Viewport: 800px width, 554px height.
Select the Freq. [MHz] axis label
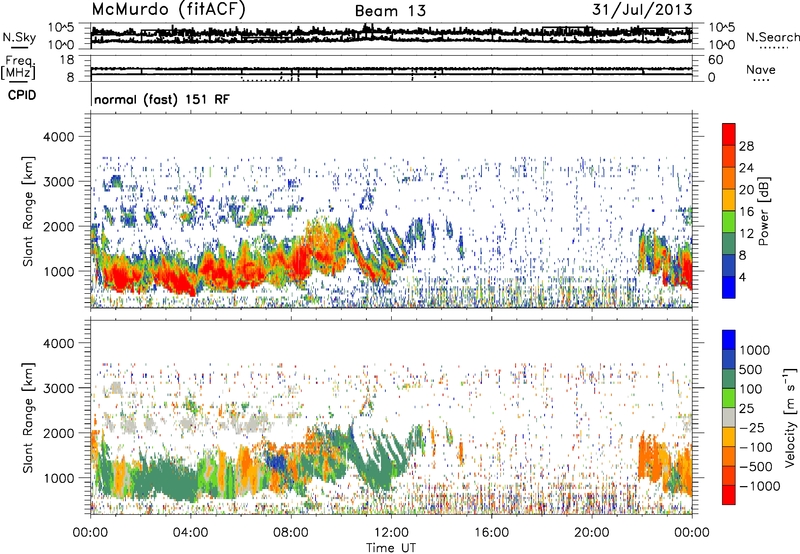click(19, 67)
